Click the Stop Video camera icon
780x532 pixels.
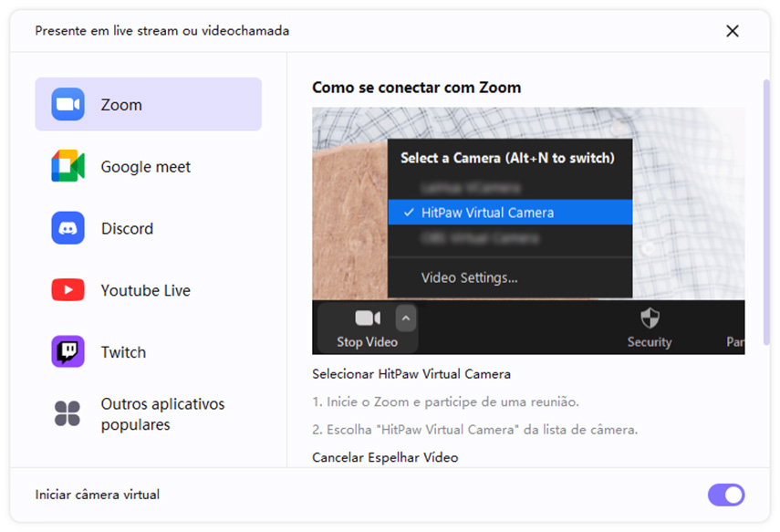[367, 318]
